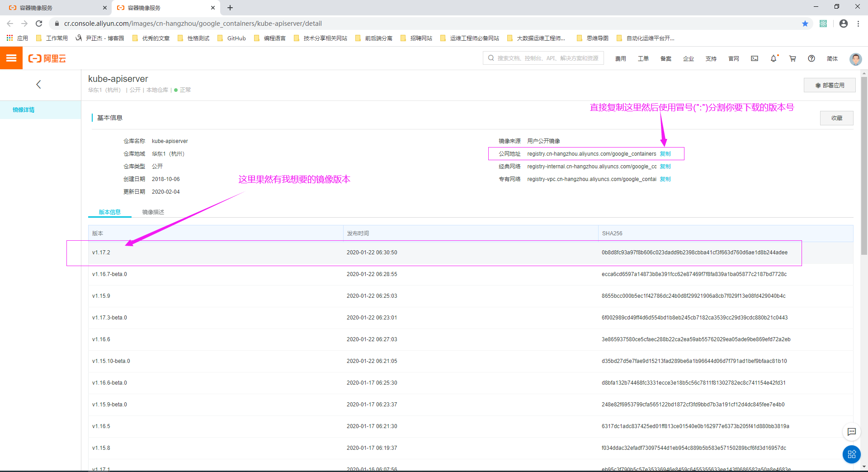Open the 编程语言 bookmark folder

click(270, 38)
